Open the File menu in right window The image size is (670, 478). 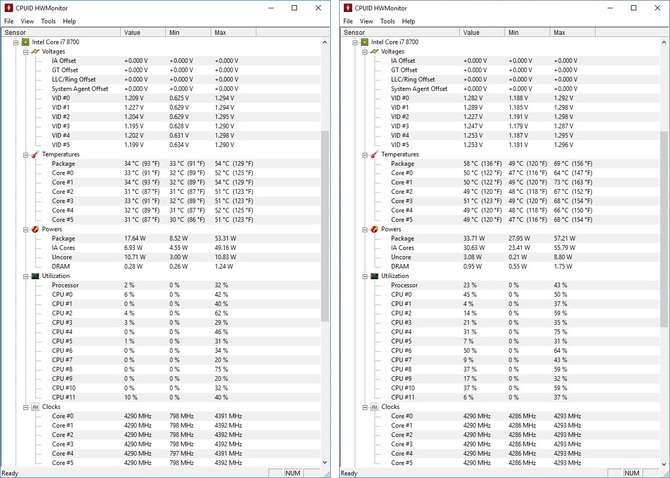coord(348,21)
